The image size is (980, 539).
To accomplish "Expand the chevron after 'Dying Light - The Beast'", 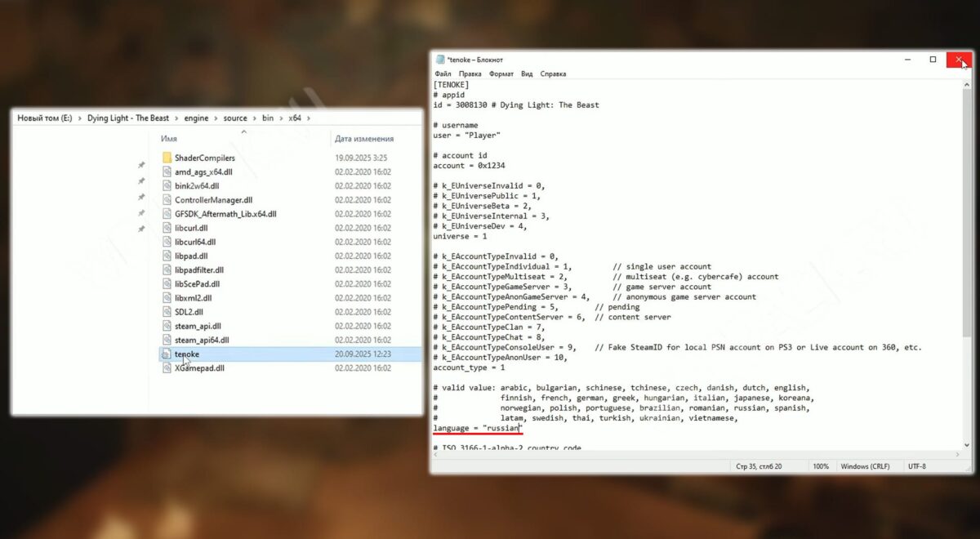I will click(x=177, y=118).
